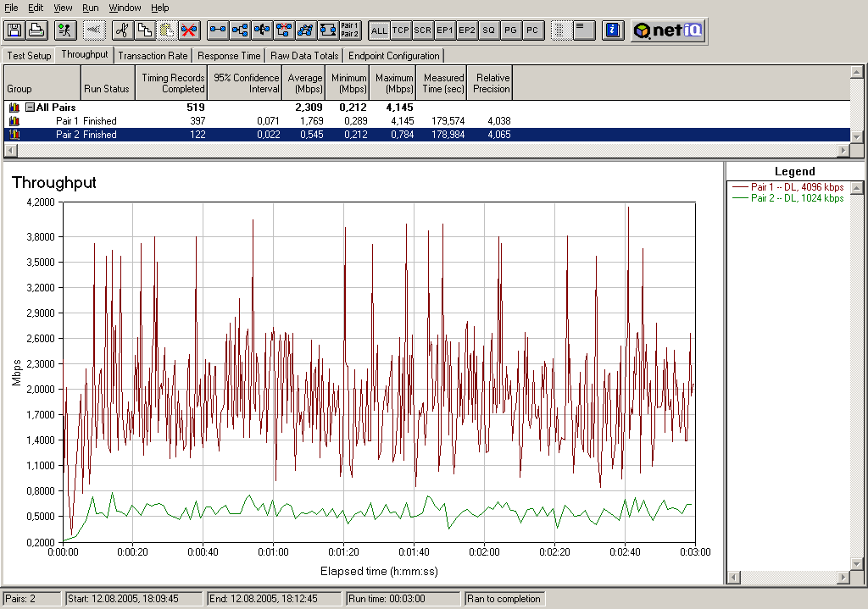Click the Average (Mbps) column header
Screen dimensions: 868x609
click(304, 83)
